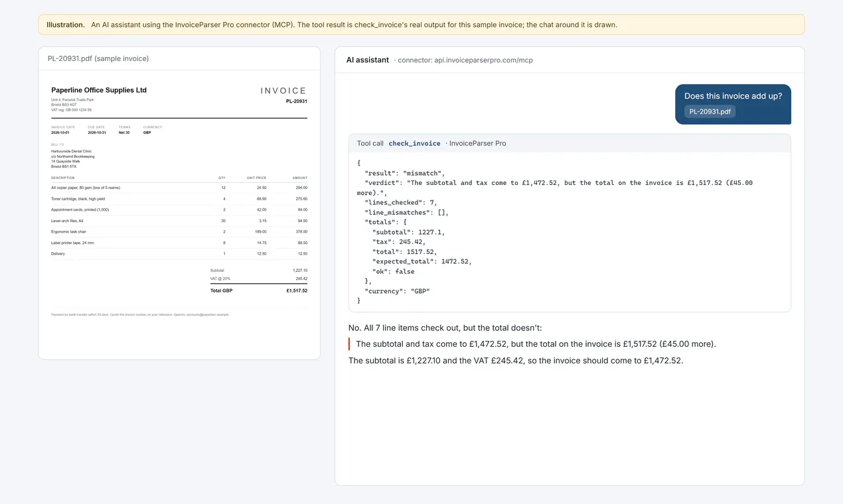Select the 'Label printer tape, 24 mm' line item
The height and width of the screenshot is (504, 843).
pyautogui.click(x=72, y=243)
